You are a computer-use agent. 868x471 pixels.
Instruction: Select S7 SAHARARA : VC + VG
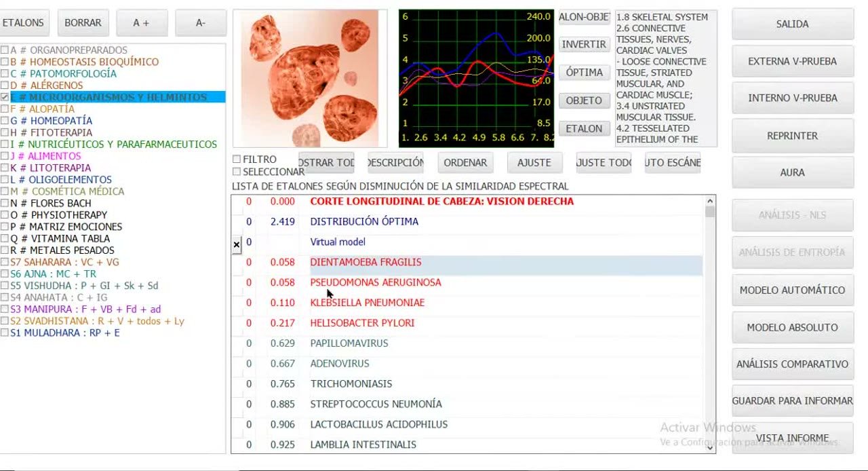pos(64,262)
